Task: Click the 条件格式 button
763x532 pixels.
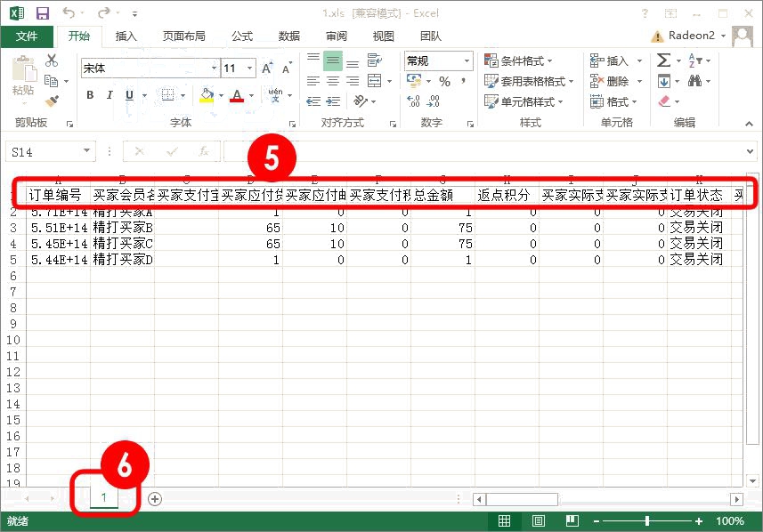Action: [519, 60]
